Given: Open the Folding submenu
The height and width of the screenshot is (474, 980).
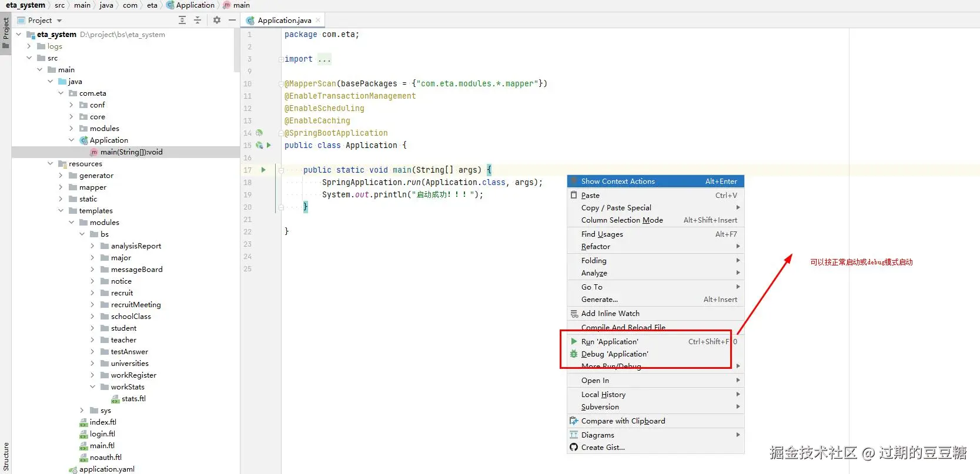Looking at the screenshot, I should point(655,260).
